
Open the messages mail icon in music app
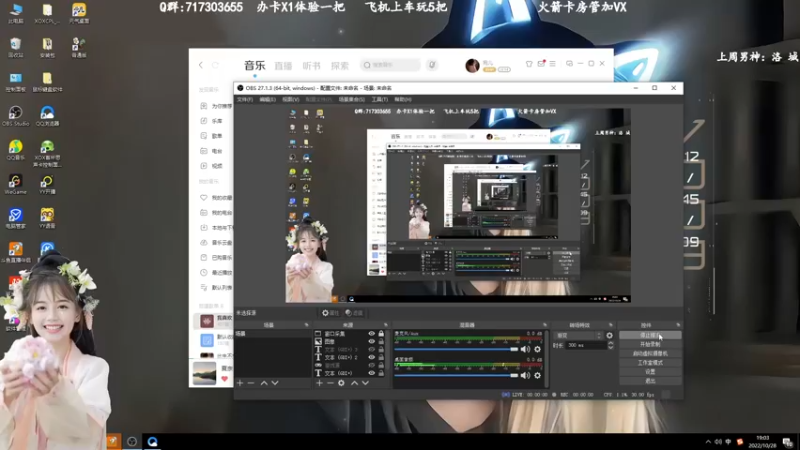[541, 64]
